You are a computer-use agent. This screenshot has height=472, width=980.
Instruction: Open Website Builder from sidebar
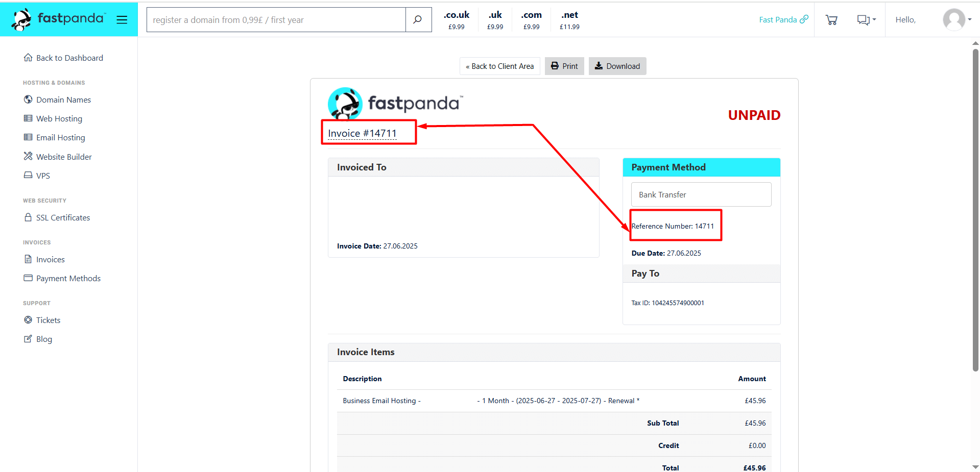coord(64,157)
